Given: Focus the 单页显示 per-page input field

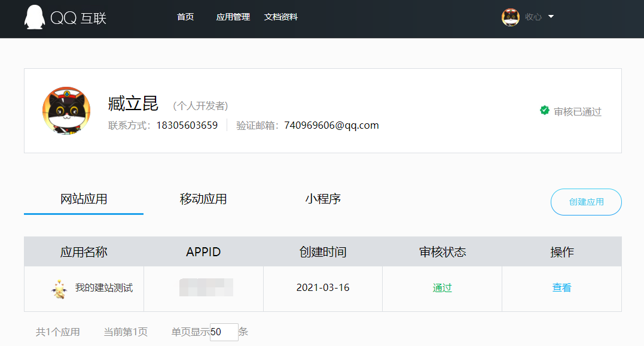Looking at the screenshot, I should tap(224, 332).
